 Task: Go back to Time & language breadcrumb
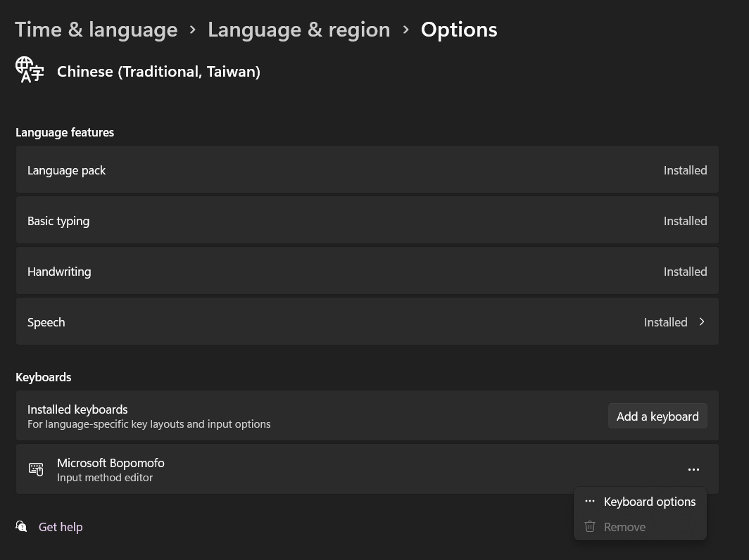96,30
